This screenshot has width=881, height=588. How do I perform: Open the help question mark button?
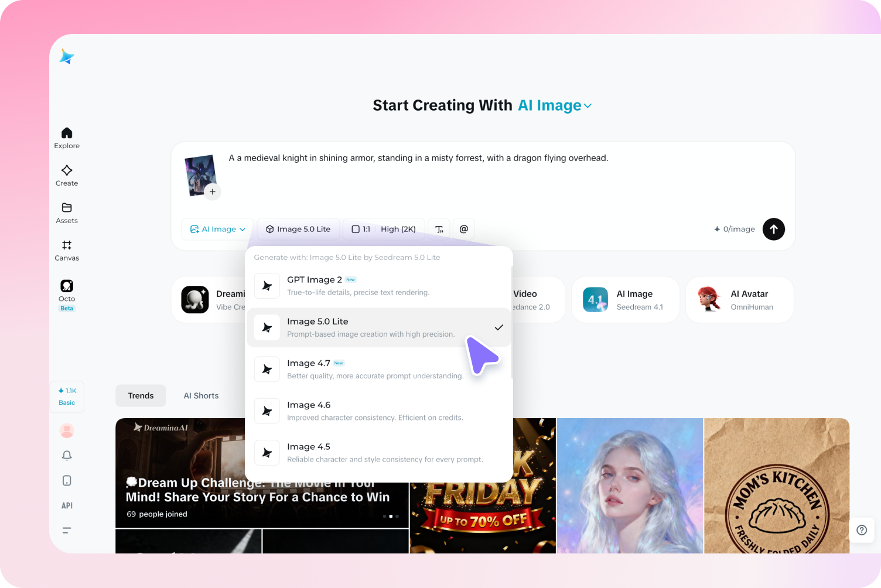point(862,530)
